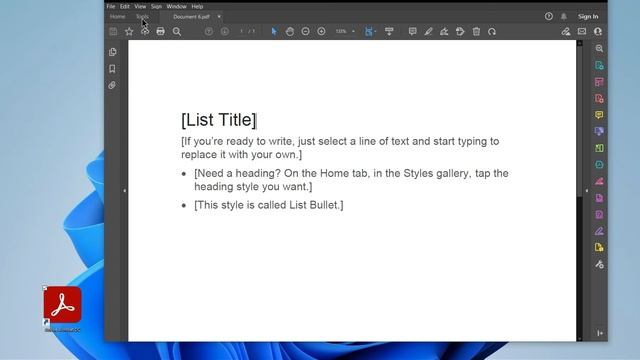Click the stamp tool icon
Image resolution: width=640 pixels, height=360 pixels.
pyautogui.click(x=460, y=31)
